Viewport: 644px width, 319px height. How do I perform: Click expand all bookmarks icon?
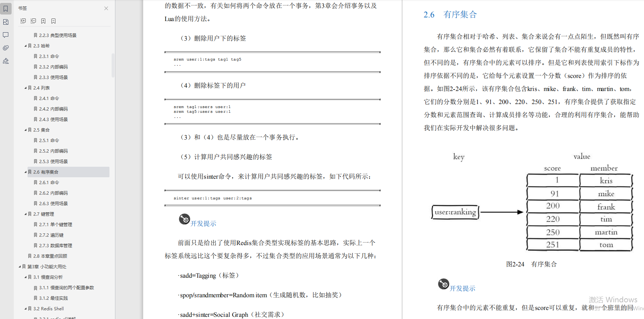23,21
